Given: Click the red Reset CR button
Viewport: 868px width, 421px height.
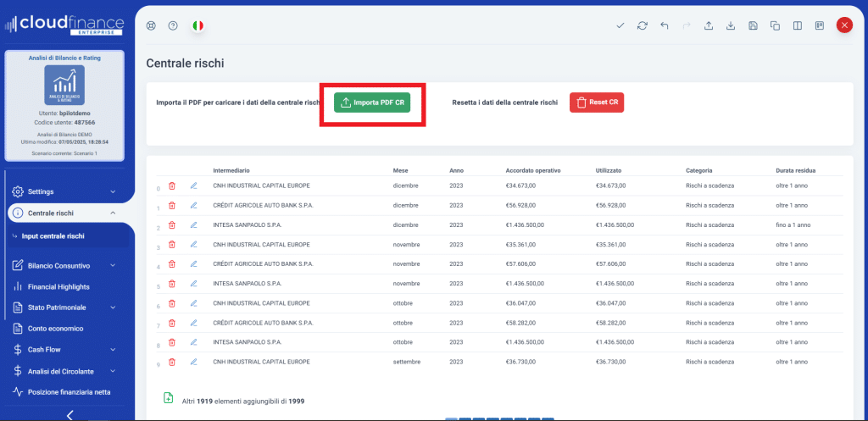Looking at the screenshot, I should pyautogui.click(x=597, y=102).
